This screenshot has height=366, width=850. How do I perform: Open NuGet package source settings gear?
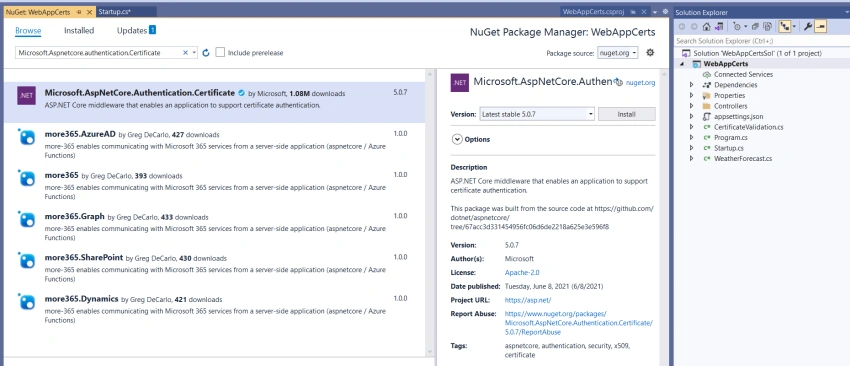[651, 53]
